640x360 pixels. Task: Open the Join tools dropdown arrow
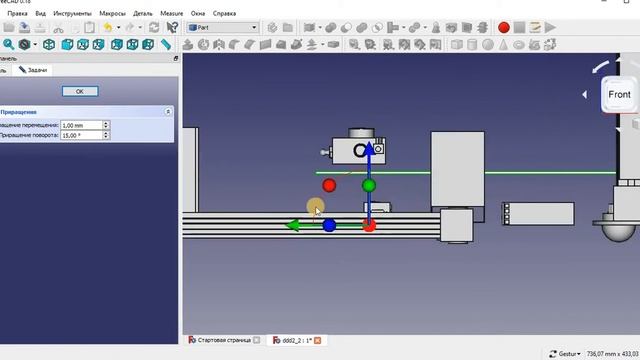click(404, 27)
